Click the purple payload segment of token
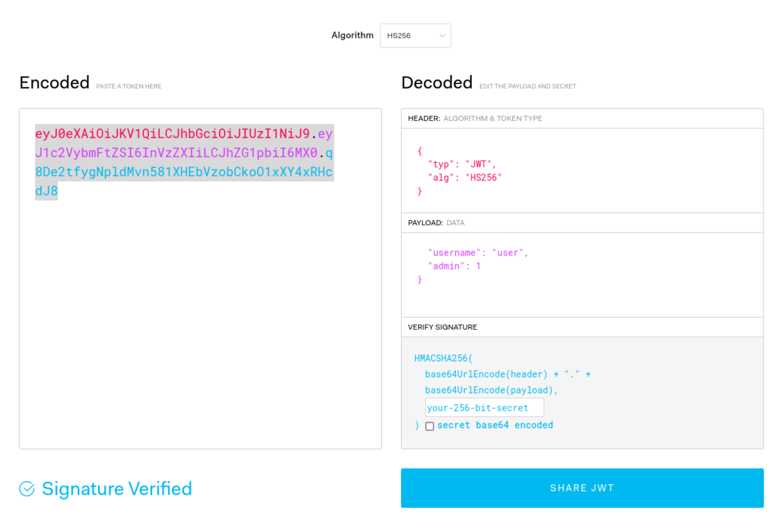Viewport: 776px width, 532px height. [176, 153]
